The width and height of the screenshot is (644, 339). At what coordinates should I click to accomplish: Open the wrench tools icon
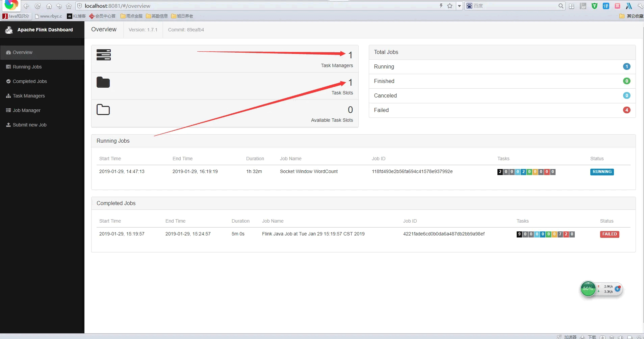point(640,6)
